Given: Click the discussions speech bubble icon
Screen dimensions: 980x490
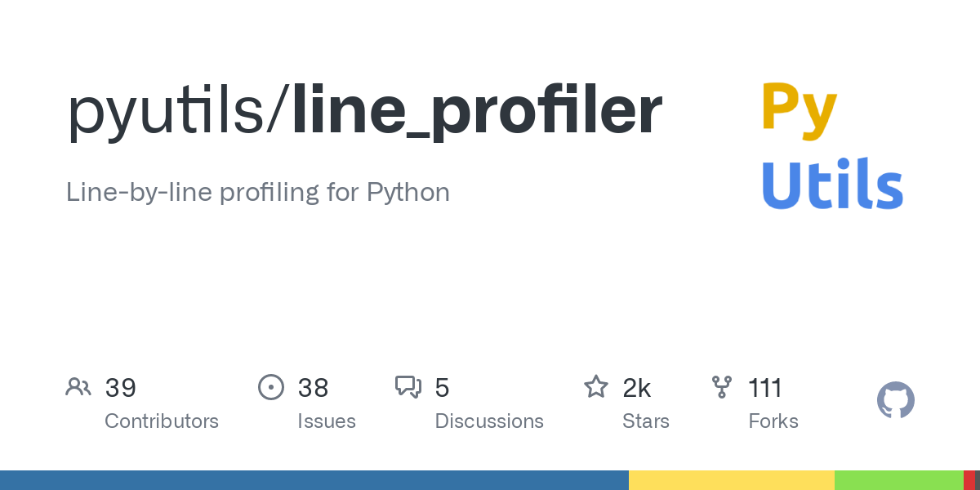Looking at the screenshot, I should [408, 387].
